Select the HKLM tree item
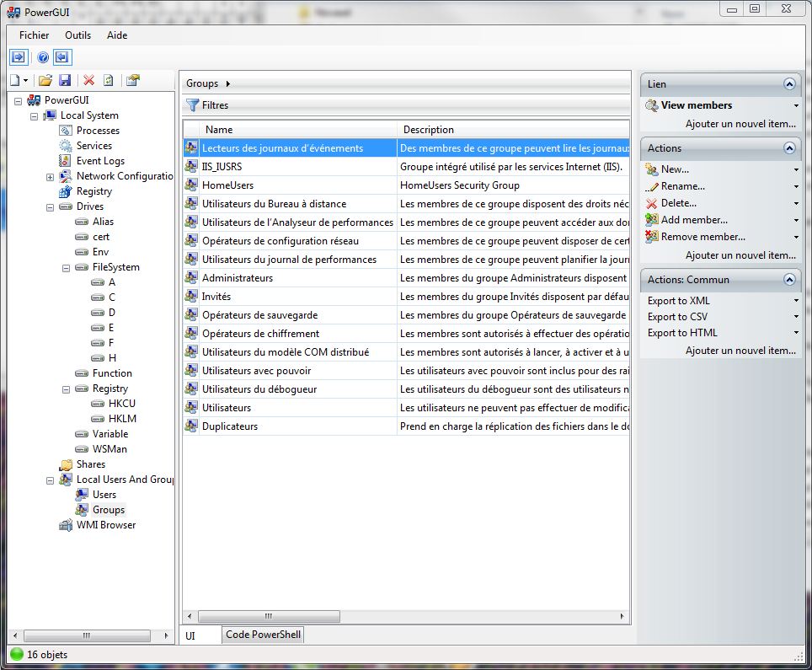The image size is (812, 670). click(x=122, y=419)
